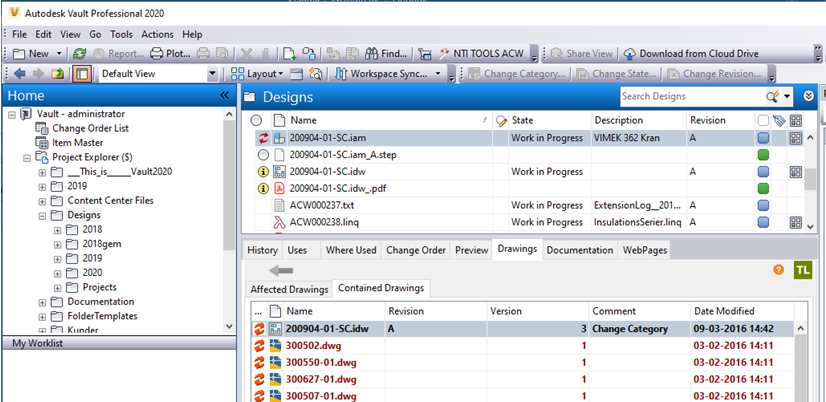The width and height of the screenshot is (826, 402).
Task: Click in the Search Designs input field
Action: point(692,96)
